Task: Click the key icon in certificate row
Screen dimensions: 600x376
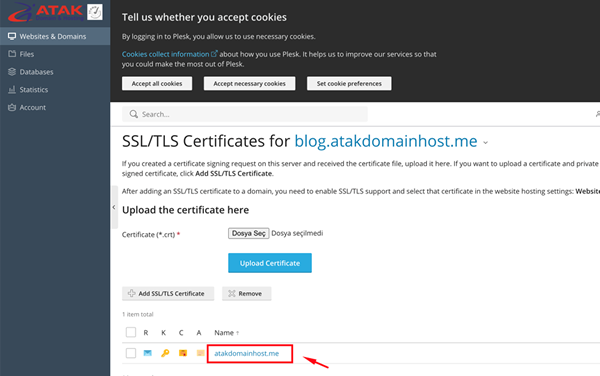Action: pos(165,353)
